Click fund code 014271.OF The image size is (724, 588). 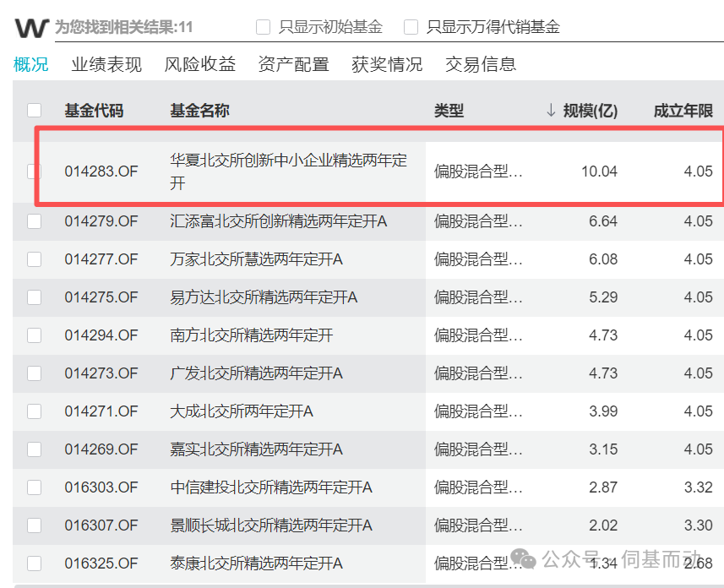coord(101,411)
